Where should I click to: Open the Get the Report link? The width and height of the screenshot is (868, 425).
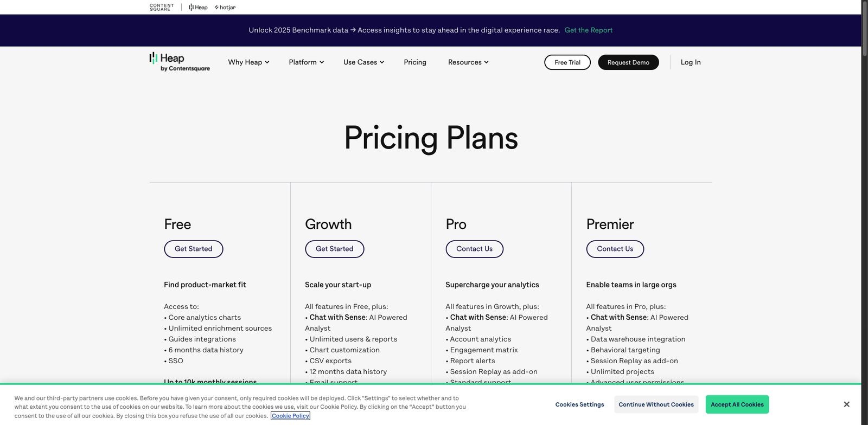tap(588, 30)
